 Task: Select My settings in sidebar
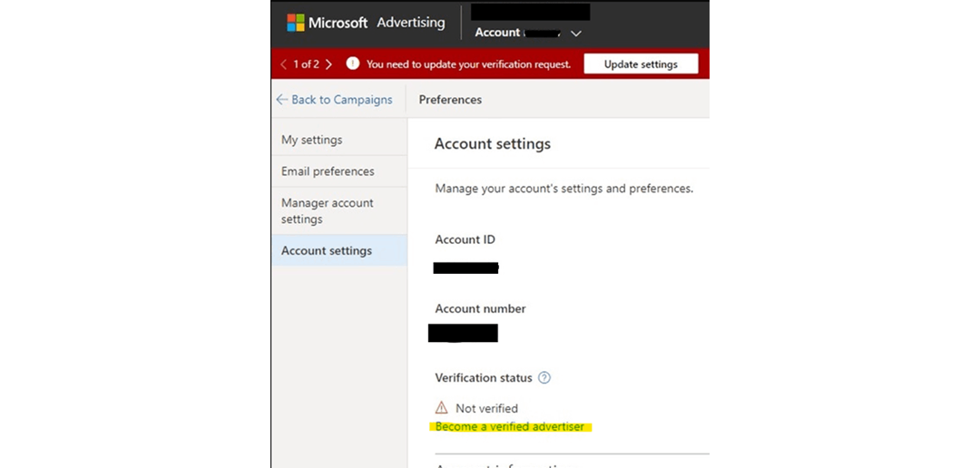(x=338, y=140)
